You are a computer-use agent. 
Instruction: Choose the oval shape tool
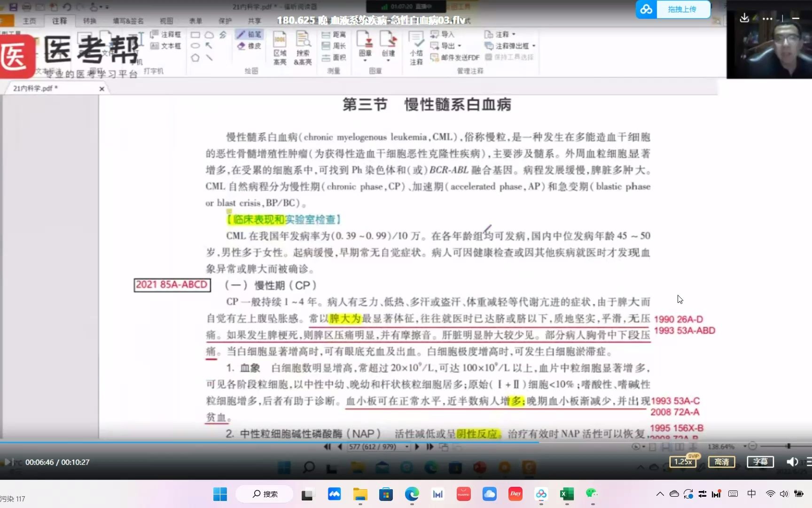[195, 46]
